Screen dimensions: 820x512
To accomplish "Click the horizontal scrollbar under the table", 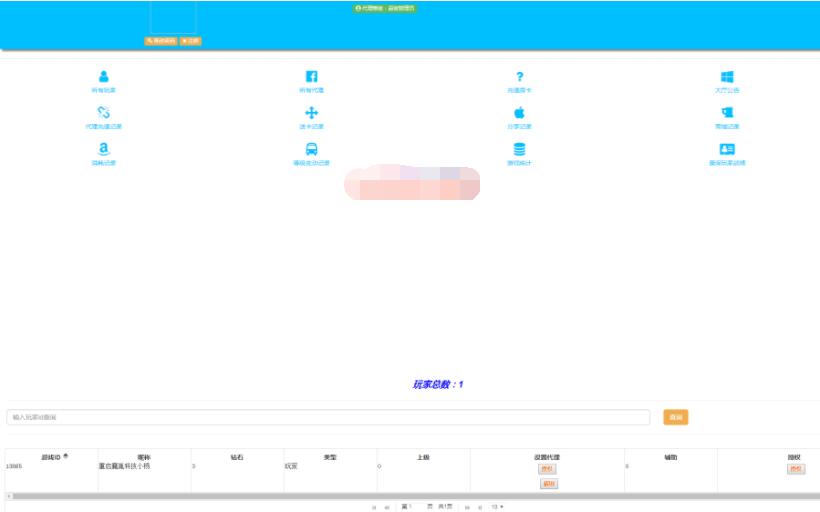I will [x=413, y=496].
